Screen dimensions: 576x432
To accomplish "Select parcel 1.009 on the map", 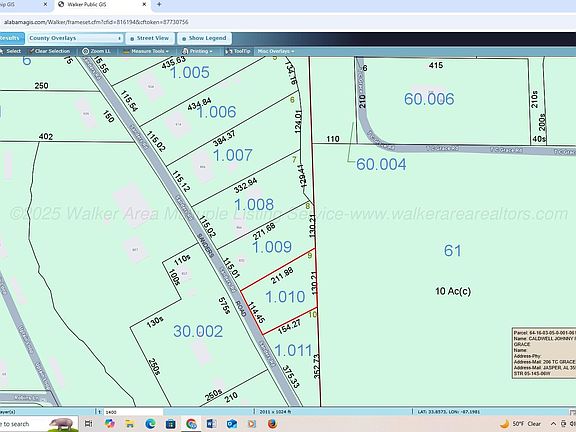I will (272, 247).
